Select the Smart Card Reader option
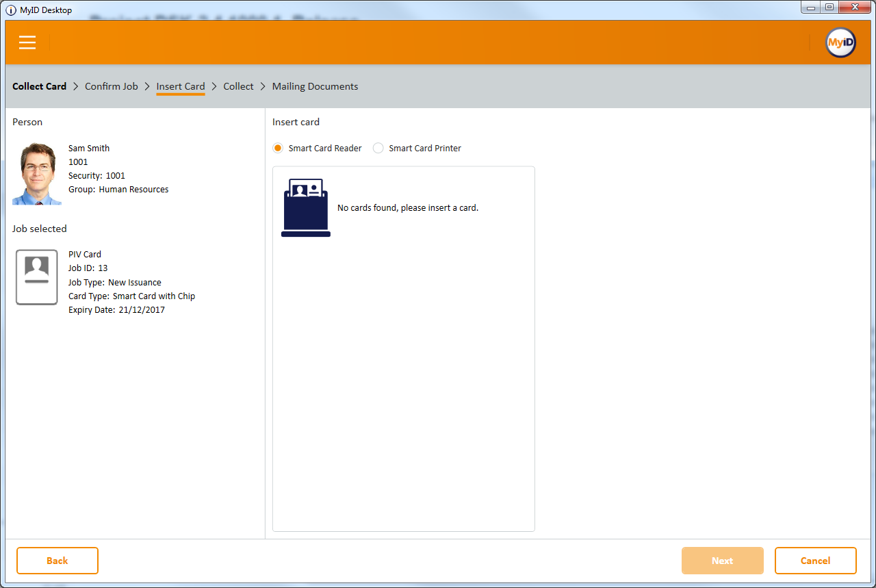 (279, 148)
